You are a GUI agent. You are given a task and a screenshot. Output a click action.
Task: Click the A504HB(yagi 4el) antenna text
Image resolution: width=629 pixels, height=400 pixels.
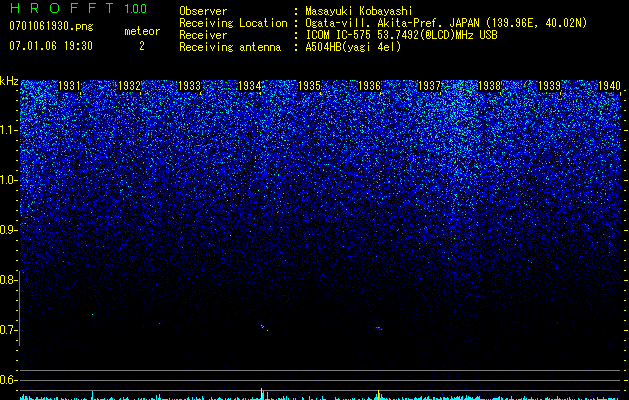click(353, 47)
